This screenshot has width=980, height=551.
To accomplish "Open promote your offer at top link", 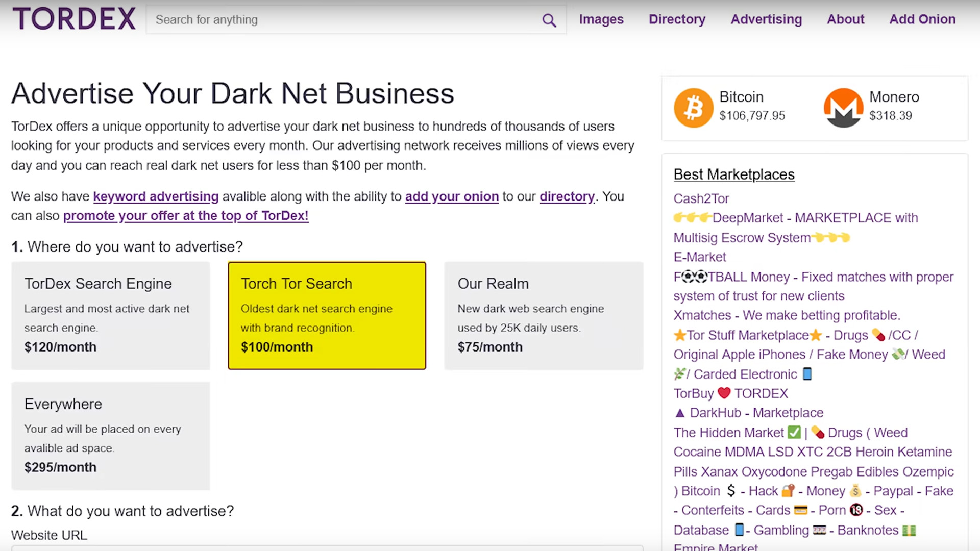I will [x=185, y=215].
